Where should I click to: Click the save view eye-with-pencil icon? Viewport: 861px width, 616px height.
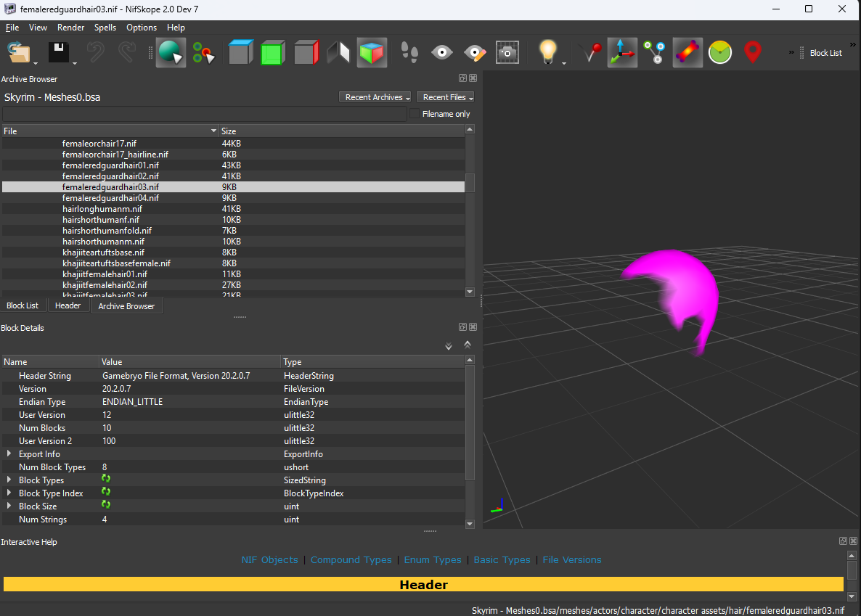tap(475, 53)
